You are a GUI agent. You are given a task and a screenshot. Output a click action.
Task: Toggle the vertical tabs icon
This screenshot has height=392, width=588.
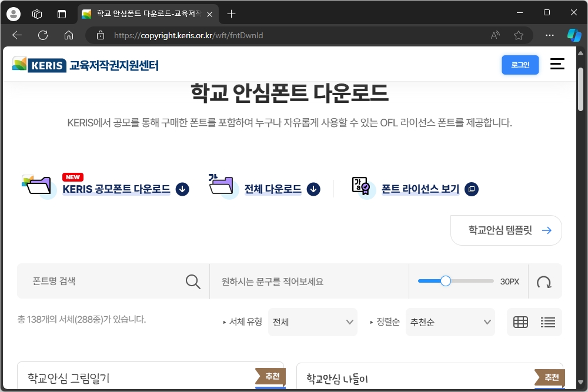point(62,14)
